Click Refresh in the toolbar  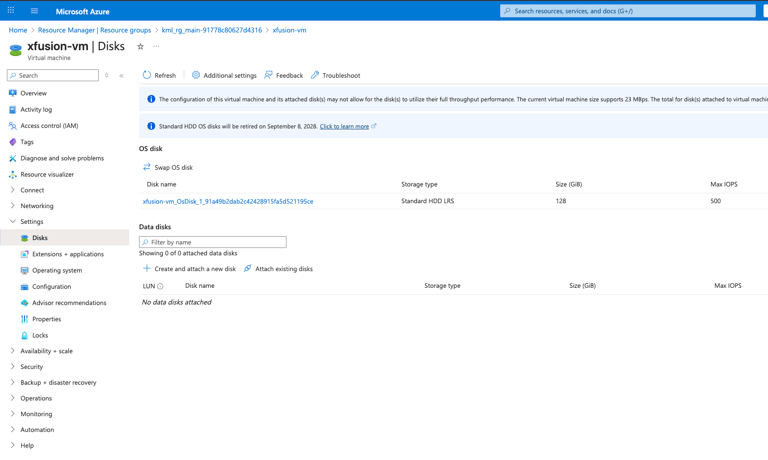[x=159, y=75]
